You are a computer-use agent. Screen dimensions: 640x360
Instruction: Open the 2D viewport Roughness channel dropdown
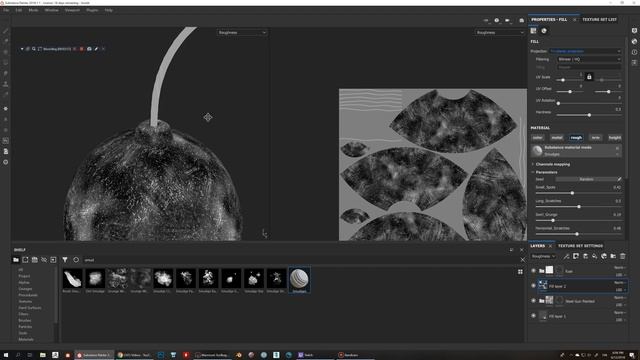(499, 33)
